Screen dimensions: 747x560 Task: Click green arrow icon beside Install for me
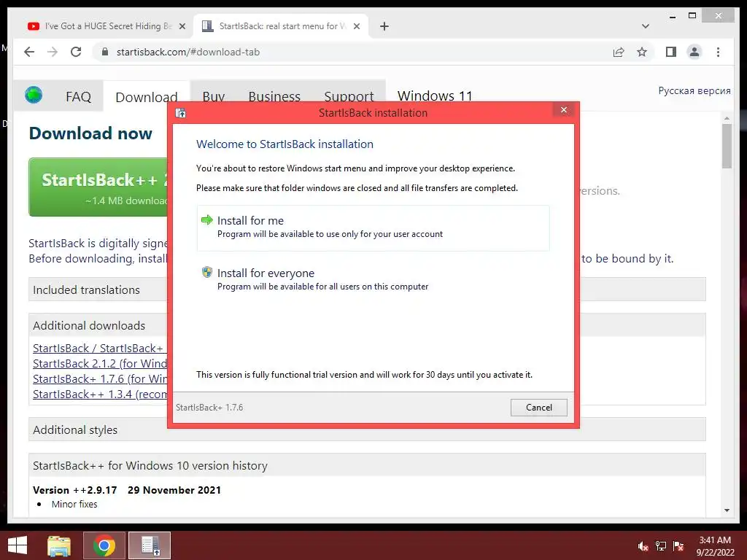pyautogui.click(x=206, y=219)
